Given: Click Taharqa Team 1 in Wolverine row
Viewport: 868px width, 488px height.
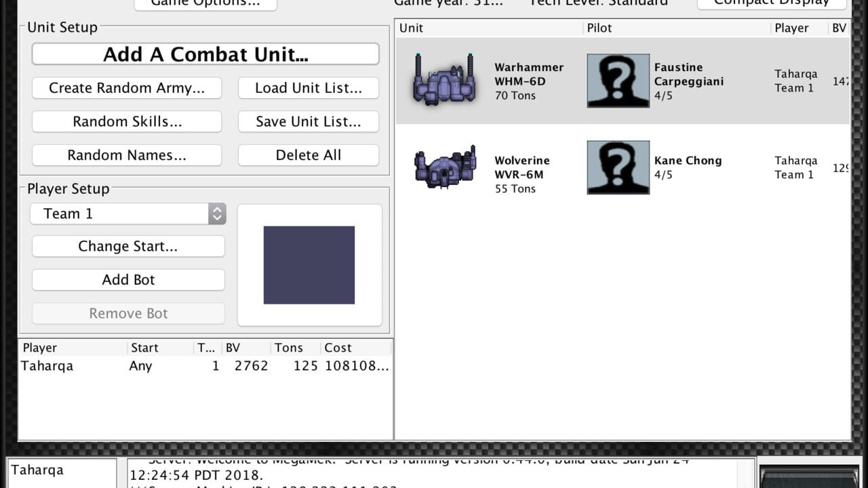Looking at the screenshot, I should [796, 167].
